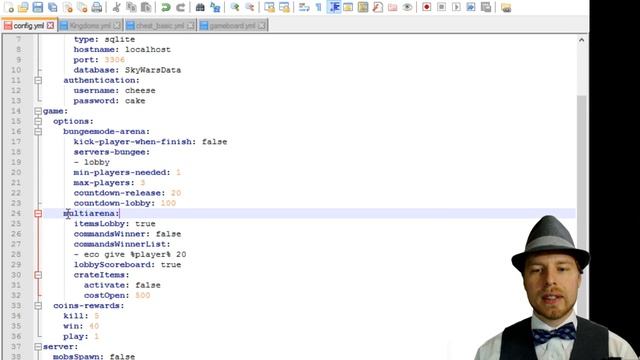This screenshot has height=360, width=640.
Task: Click the last toolbar folder icon
Action: coord(506,7)
